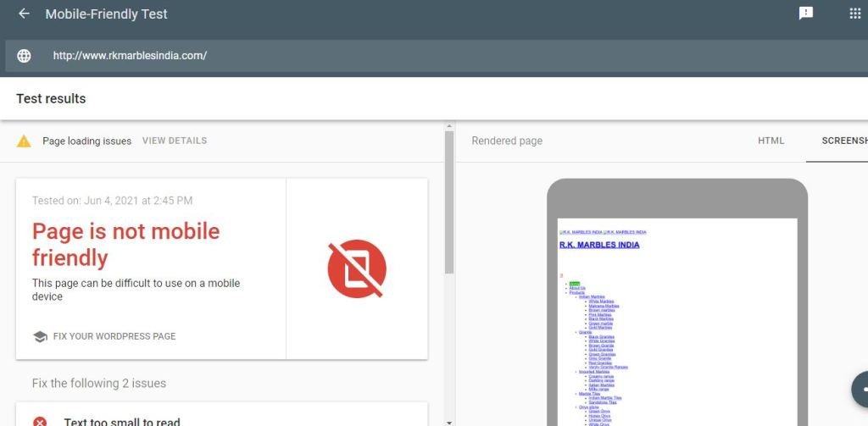This screenshot has height=426, width=868.
Task: Click the graduation cap icon
Action: tap(40, 336)
